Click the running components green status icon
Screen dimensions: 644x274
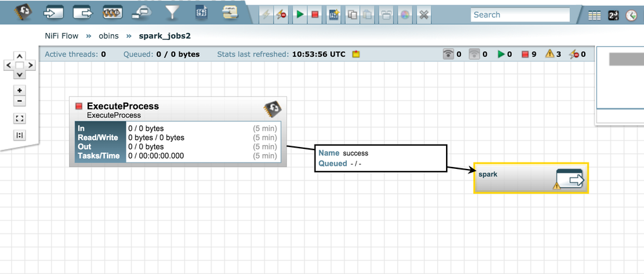(501, 54)
